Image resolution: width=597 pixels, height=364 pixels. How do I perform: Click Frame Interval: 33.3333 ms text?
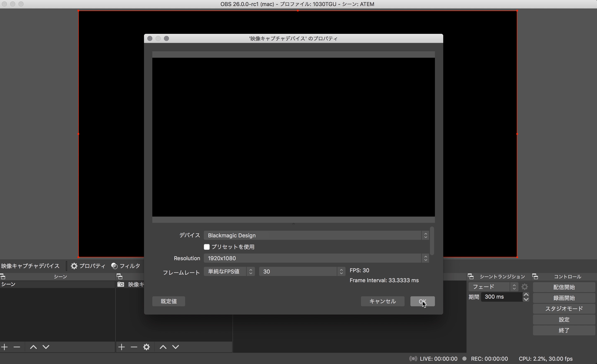384,280
